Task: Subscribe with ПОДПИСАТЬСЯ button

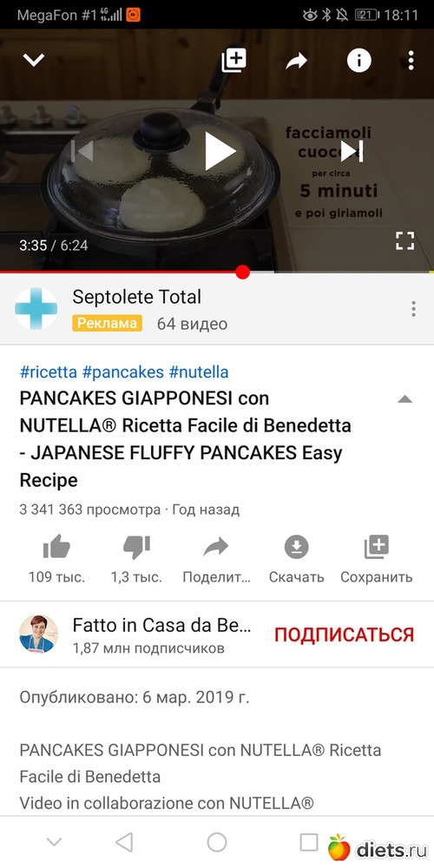Action: pos(345,635)
